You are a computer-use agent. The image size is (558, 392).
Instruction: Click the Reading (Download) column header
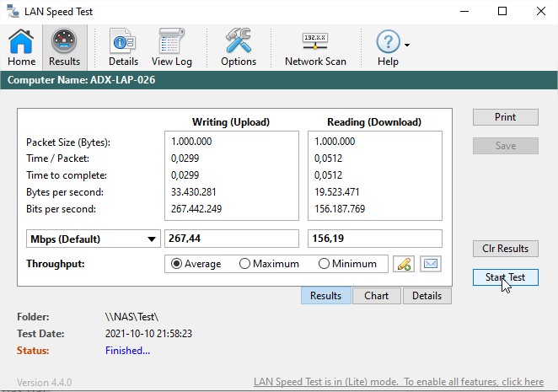pos(374,122)
